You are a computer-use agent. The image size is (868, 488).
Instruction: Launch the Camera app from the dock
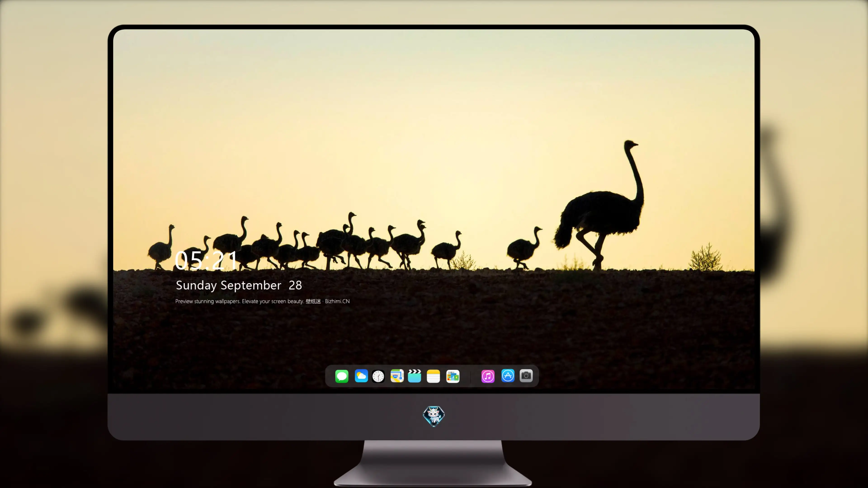[x=526, y=375]
